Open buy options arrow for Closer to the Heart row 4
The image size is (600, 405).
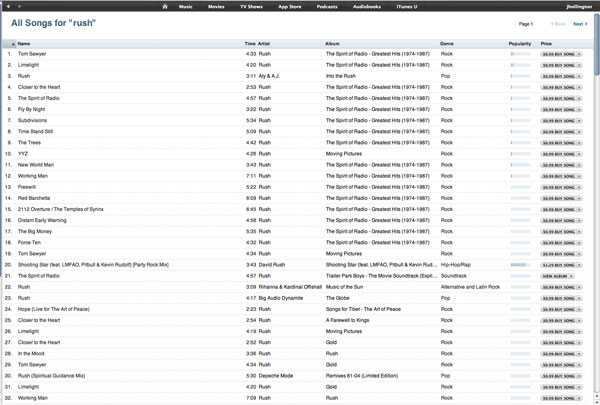tap(579, 88)
